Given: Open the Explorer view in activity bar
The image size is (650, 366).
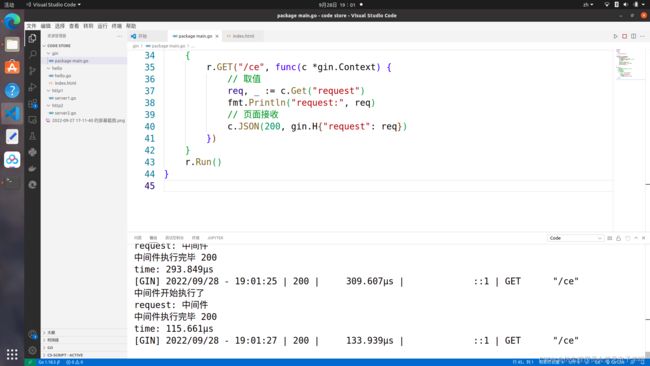Looking at the screenshot, I should click(32, 39).
